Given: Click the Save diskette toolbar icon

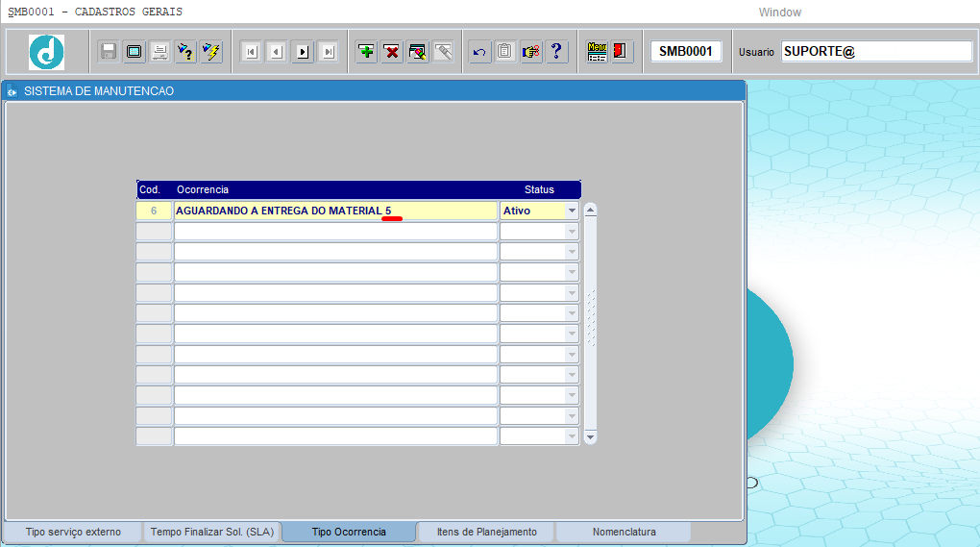Looking at the screenshot, I should [109, 51].
